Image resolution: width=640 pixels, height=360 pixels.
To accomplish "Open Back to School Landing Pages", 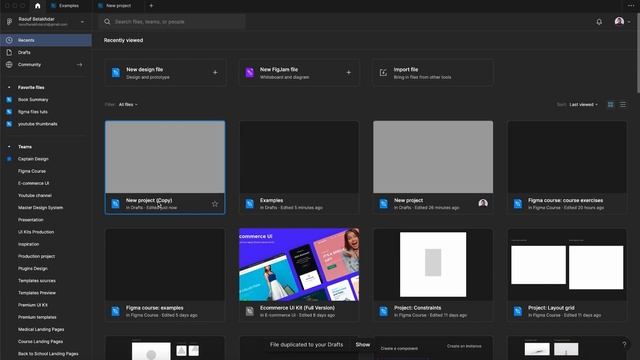I will (x=48, y=354).
